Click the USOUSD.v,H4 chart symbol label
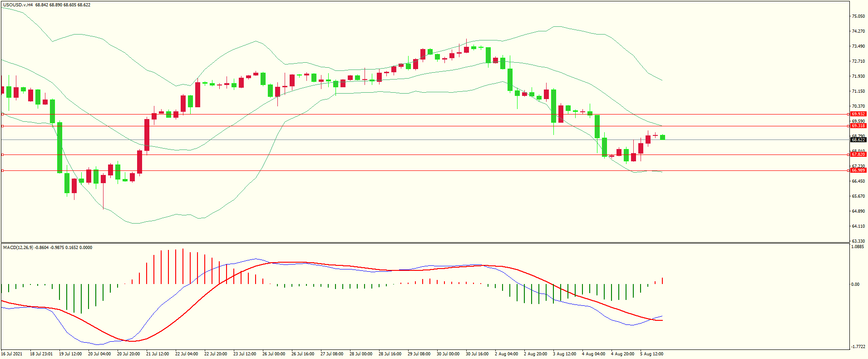Viewport: 868px width, 359px height. pos(18,5)
